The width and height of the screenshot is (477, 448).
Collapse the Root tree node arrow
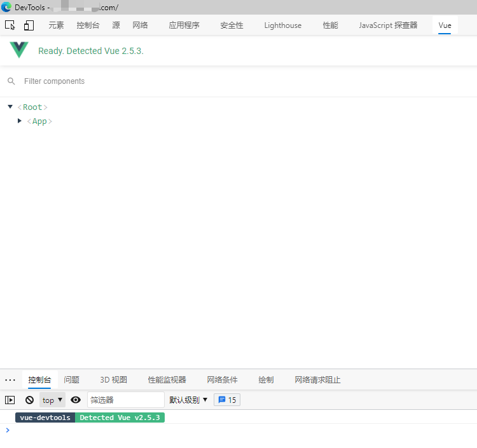pos(10,107)
